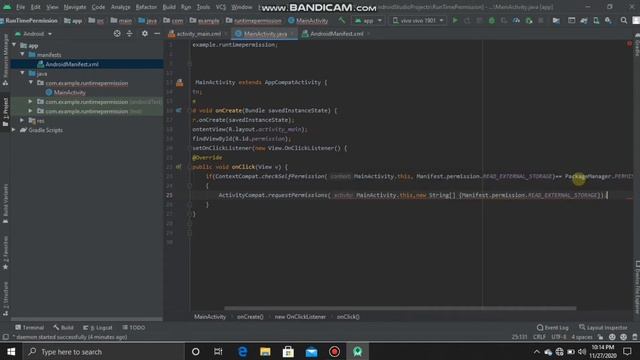The height and width of the screenshot is (360, 640).
Task: Toggle Device File Explorer side tab
Action: [636, 287]
